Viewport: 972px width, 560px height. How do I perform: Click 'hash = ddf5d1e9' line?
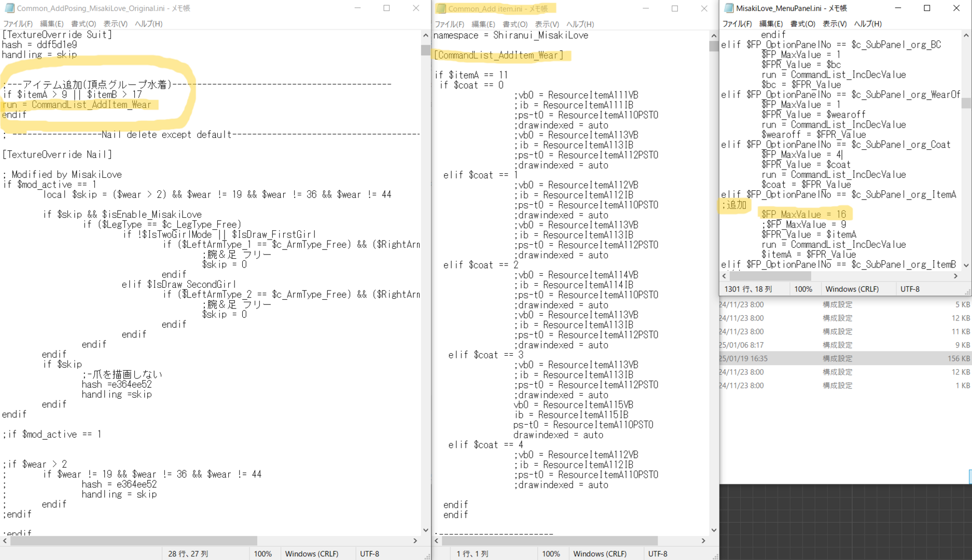pos(39,45)
